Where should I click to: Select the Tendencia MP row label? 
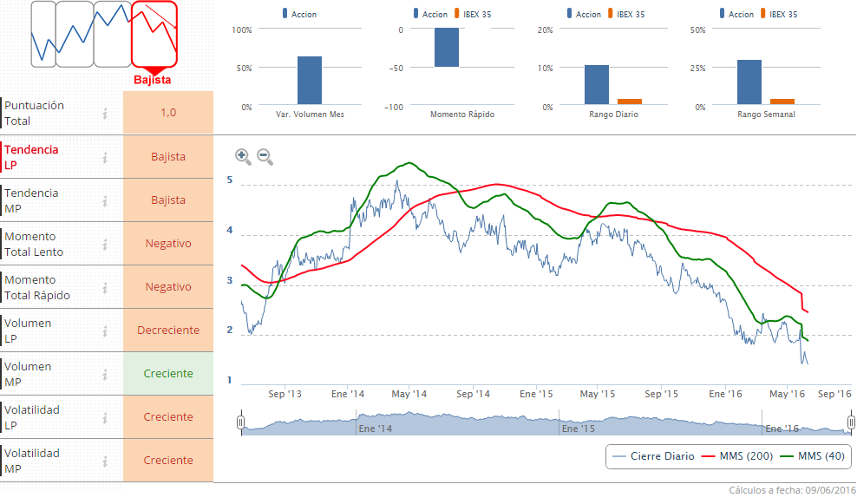coord(32,200)
